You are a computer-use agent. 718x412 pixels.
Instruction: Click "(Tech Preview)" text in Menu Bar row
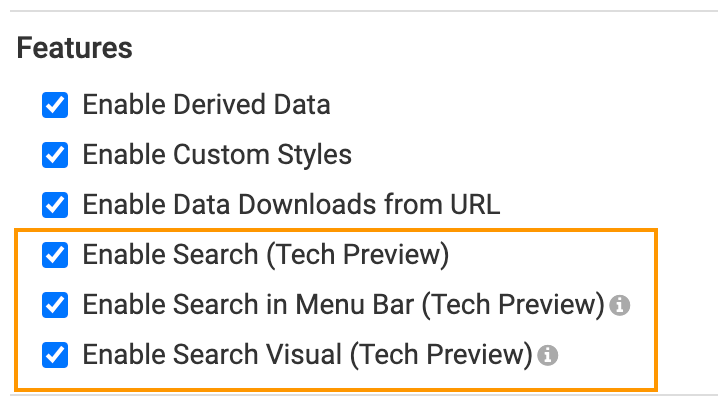513,305
